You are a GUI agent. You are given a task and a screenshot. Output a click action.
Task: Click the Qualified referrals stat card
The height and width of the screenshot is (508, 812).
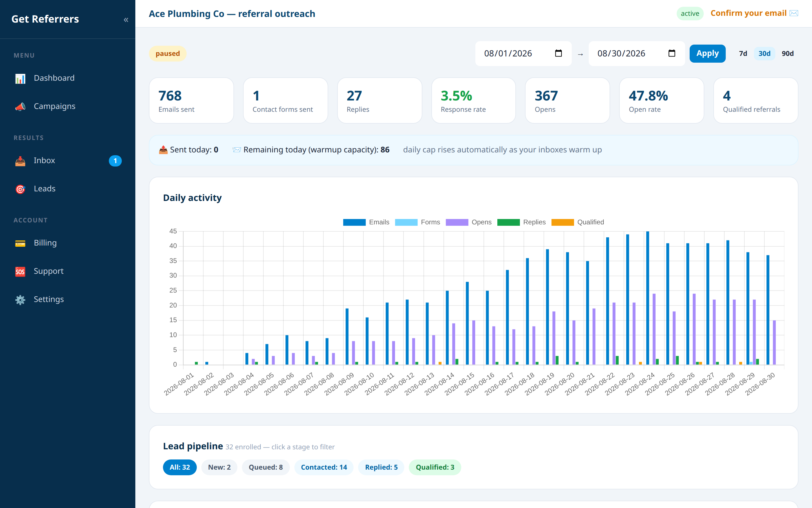pos(756,100)
